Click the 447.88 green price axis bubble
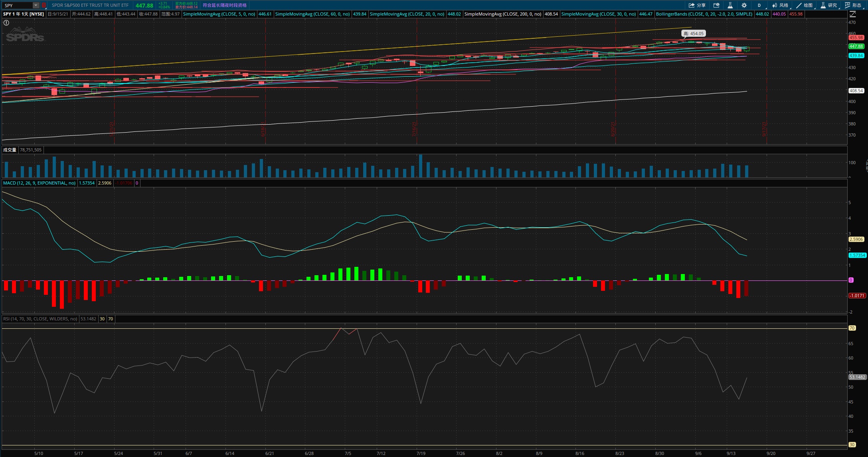868x457 pixels. pos(856,46)
